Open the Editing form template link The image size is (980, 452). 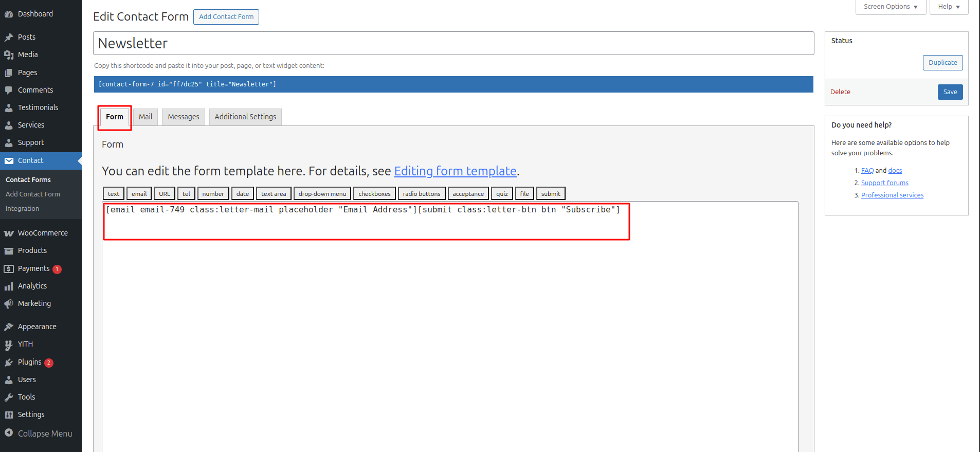[455, 171]
